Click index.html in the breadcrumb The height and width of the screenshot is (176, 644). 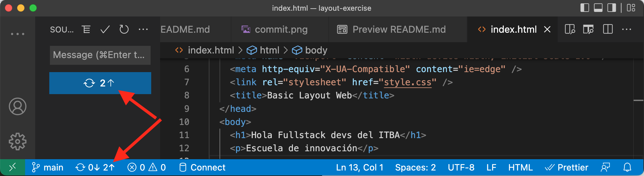211,50
